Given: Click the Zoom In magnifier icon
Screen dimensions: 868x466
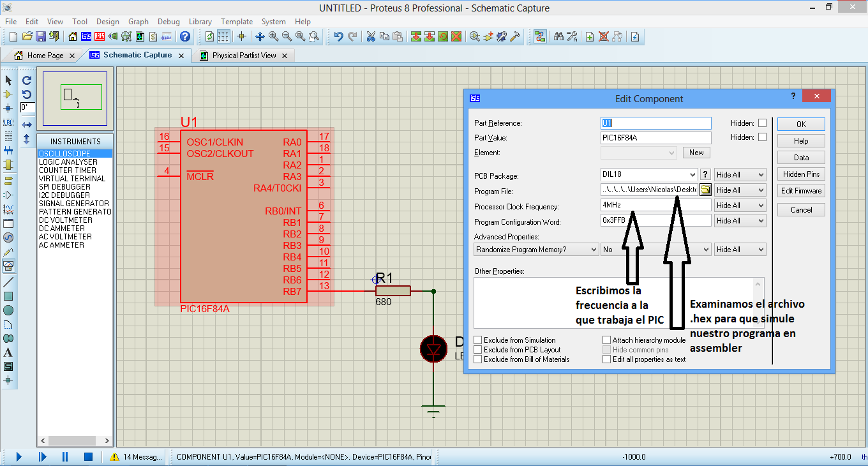Looking at the screenshot, I should pos(273,36).
